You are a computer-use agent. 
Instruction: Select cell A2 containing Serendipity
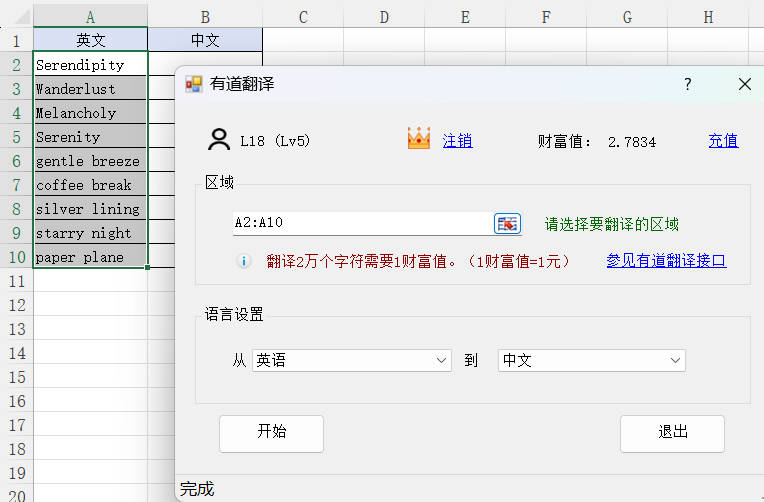click(x=90, y=65)
